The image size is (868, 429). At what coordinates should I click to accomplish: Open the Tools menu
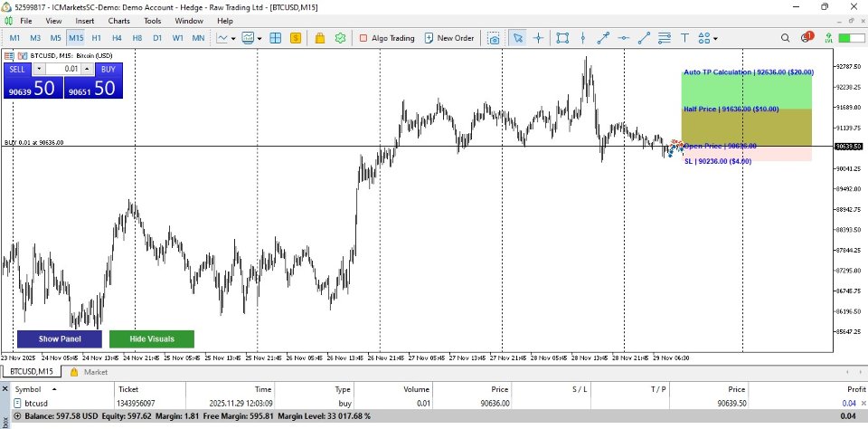tap(153, 21)
